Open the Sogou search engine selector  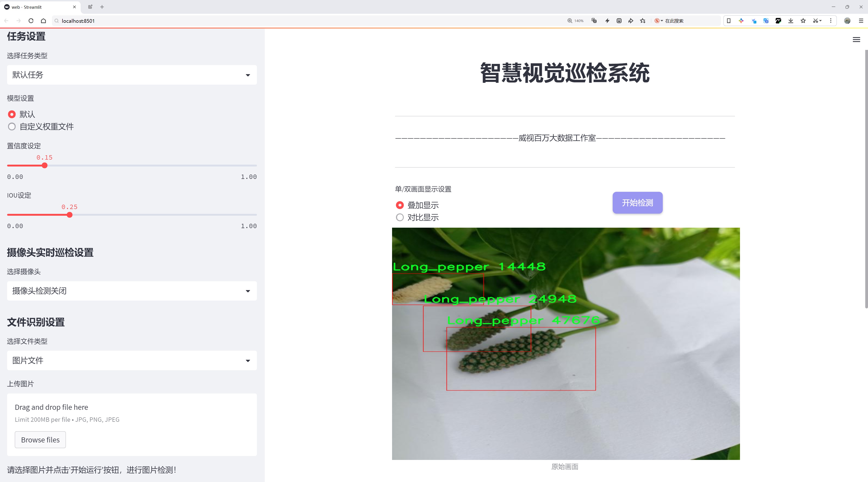(x=658, y=20)
